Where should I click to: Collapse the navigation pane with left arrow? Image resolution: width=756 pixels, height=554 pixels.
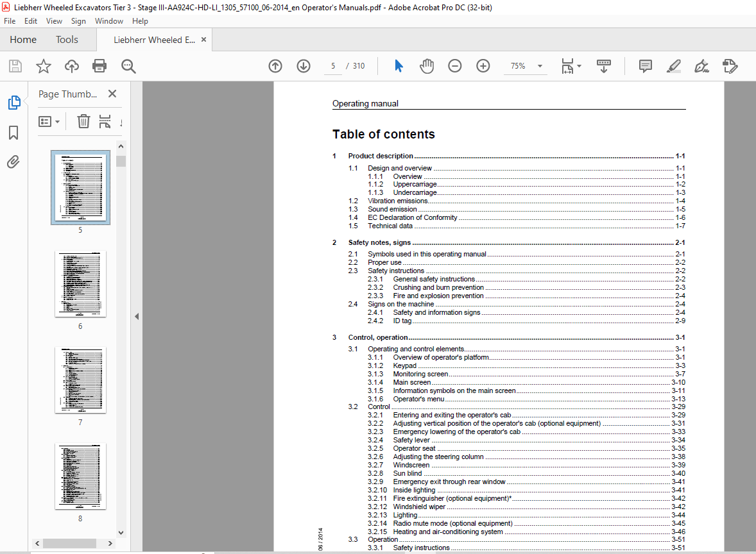(137, 317)
